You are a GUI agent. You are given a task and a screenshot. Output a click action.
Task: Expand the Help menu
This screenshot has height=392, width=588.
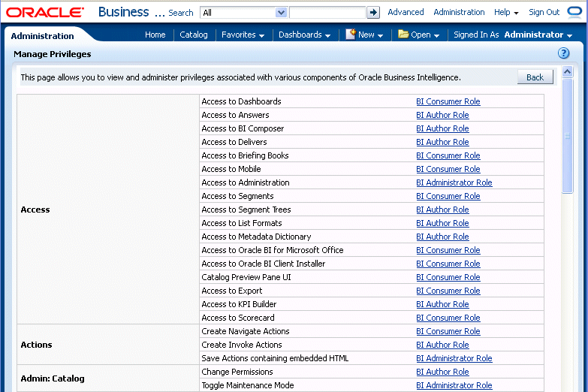506,12
